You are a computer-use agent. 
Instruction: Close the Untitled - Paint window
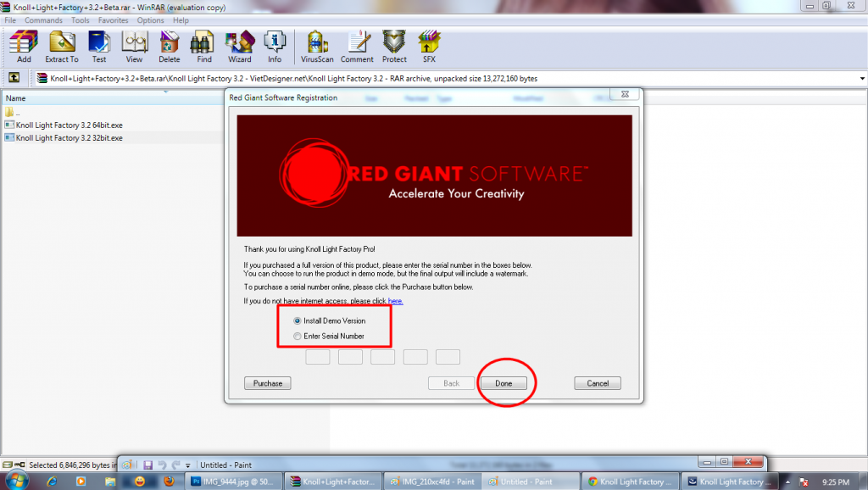(x=748, y=461)
